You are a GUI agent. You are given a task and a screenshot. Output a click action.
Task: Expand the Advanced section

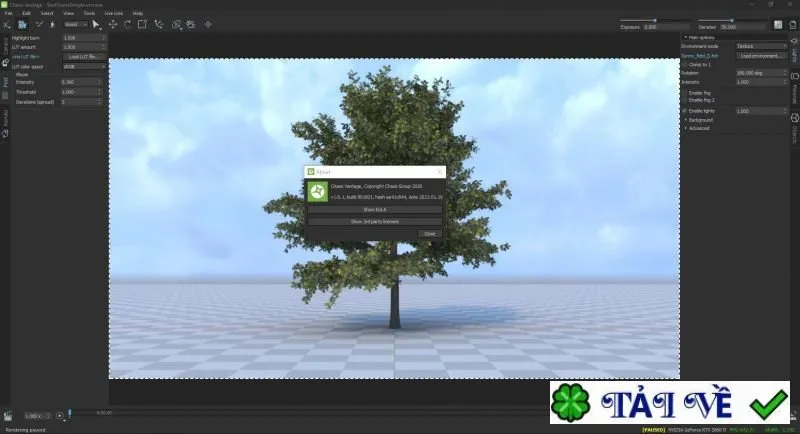[x=686, y=128]
